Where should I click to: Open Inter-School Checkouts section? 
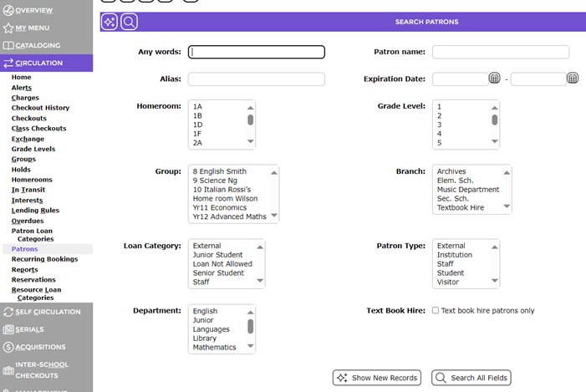click(x=42, y=370)
